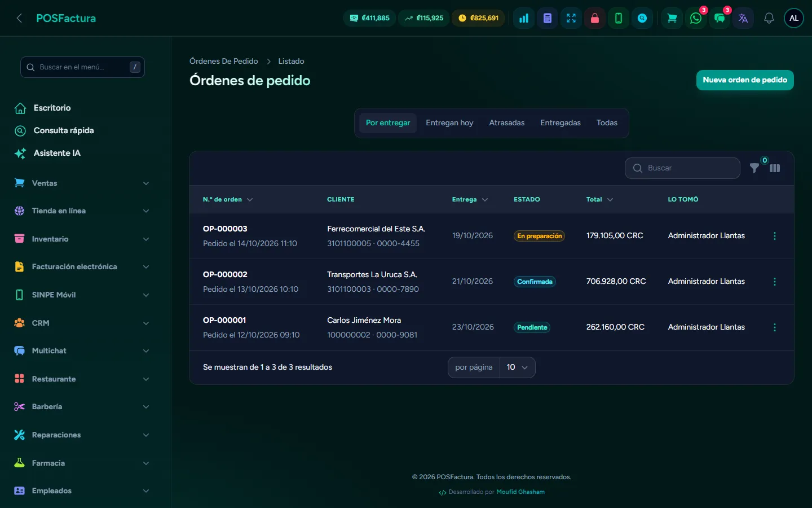This screenshot has height=508, width=812.
Task: Click the €411,885 cash indicator
Action: point(370,18)
